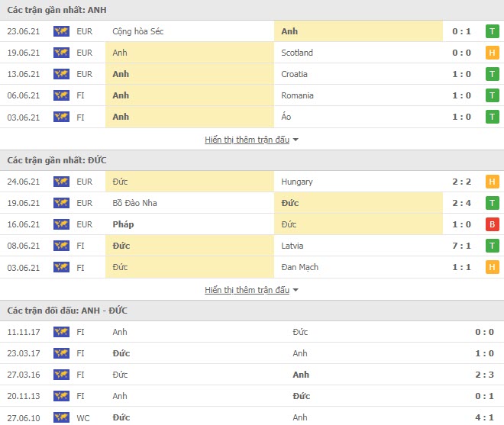504x425 pixels.
Task: Open the Cộng hòa Séc team link
Action: point(138,31)
